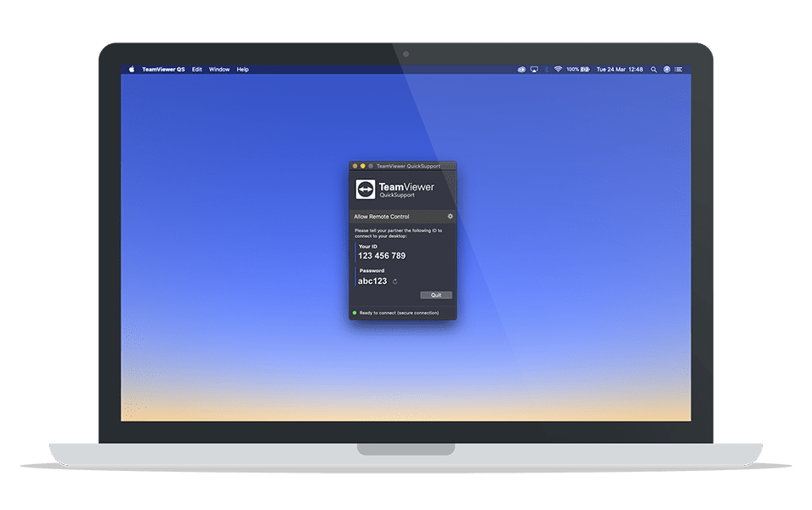
Task: Open the Creative Cloud menu bar icon
Action: (x=521, y=70)
